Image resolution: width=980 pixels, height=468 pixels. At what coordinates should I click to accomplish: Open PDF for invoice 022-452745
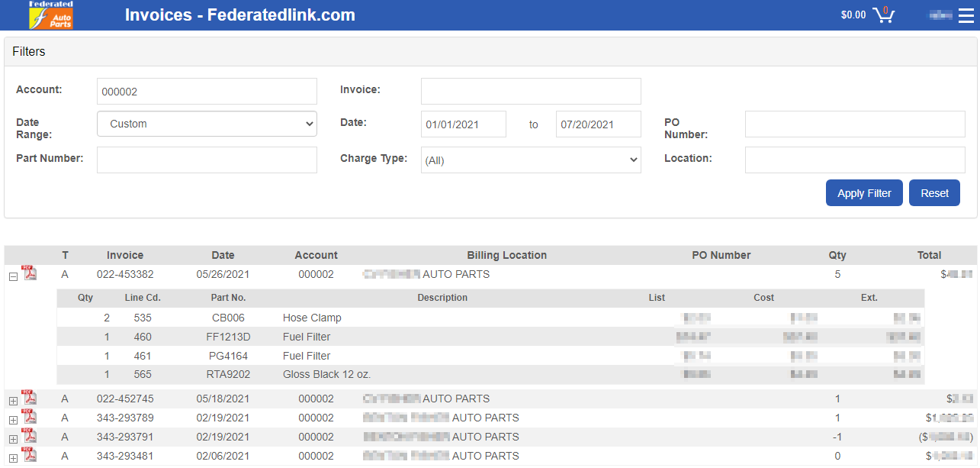(x=29, y=398)
